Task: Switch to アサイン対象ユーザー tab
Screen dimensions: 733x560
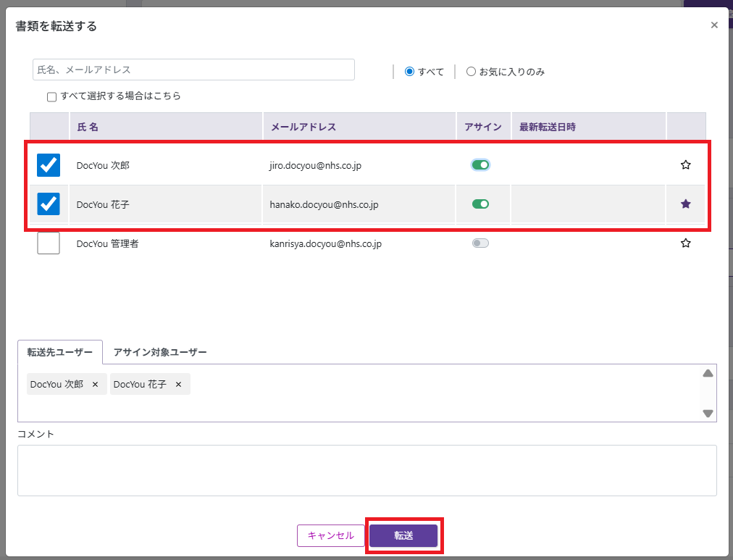Action: [x=160, y=352]
